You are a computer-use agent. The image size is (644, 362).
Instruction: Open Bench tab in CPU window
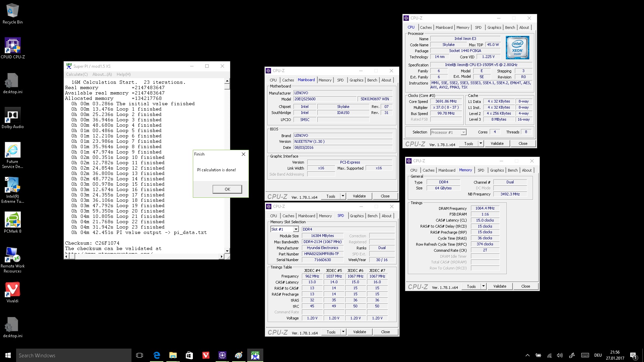coord(510,27)
